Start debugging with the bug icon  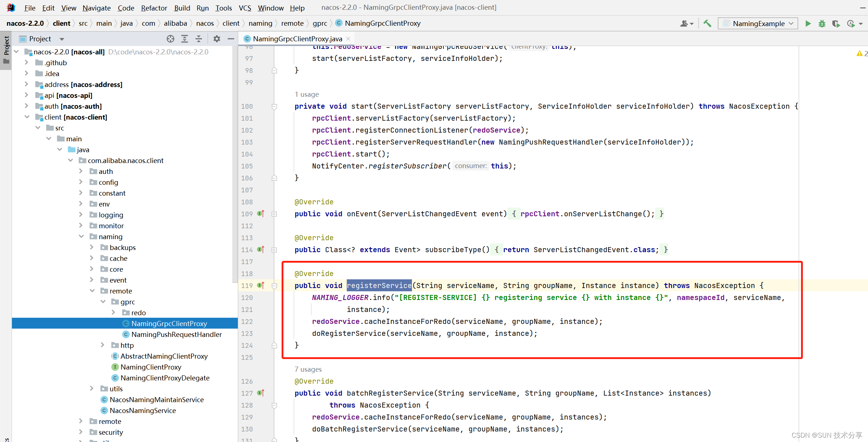(x=822, y=24)
